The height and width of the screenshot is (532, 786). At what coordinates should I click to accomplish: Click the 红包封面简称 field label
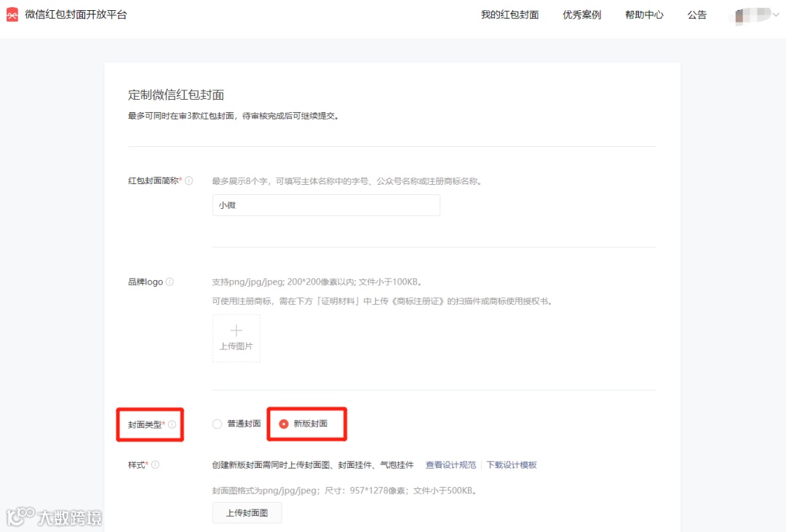point(155,180)
